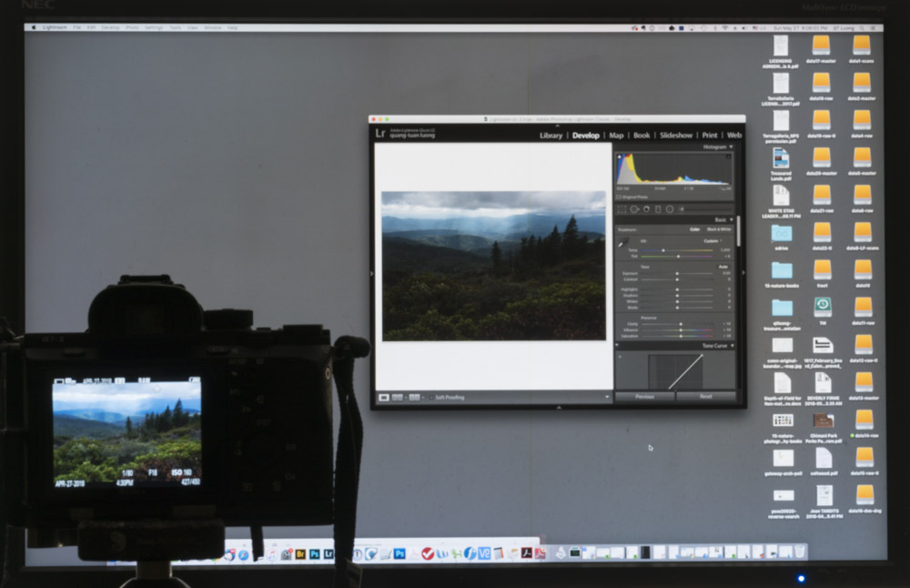The width and height of the screenshot is (910, 588).
Task: Open Adobe Bridge from the Dock
Action: (300, 554)
